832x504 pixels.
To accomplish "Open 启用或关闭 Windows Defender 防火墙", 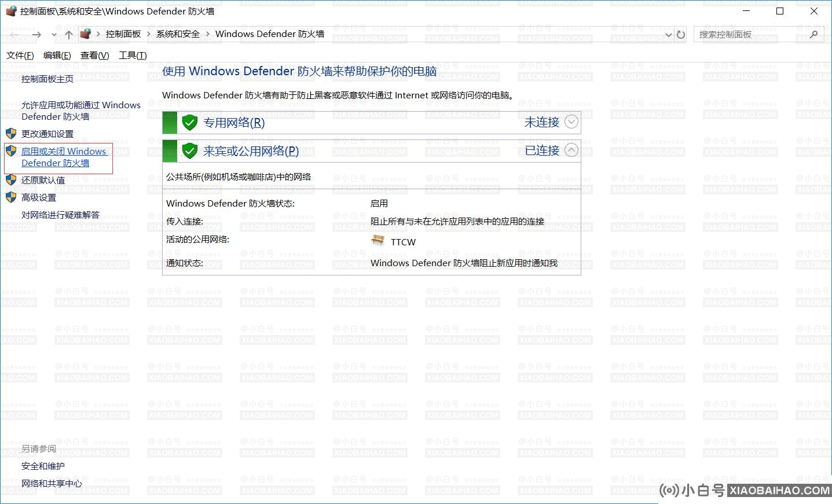I will [x=64, y=157].
